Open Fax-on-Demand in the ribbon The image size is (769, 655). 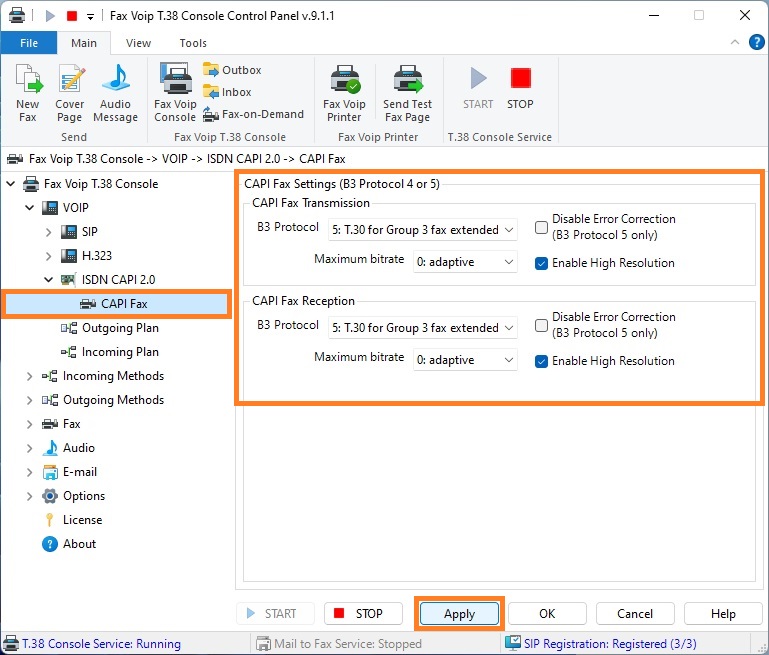(254, 114)
